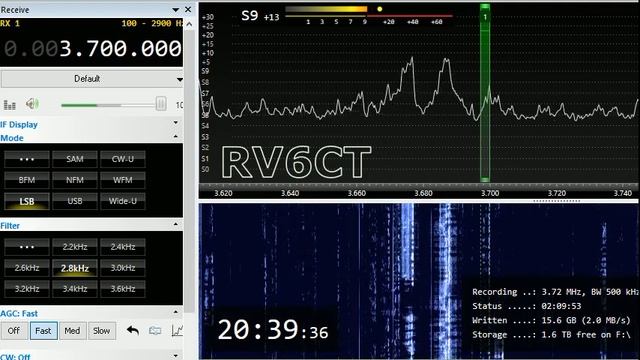Select NFM mode
The image size is (640, 360).
click(x=75, y=180)
